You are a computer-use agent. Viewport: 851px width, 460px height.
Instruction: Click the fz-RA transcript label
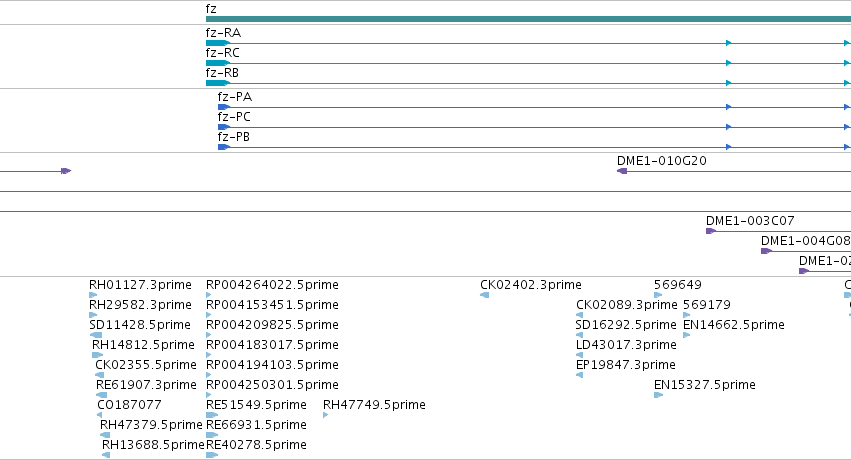tap(223, 33)
